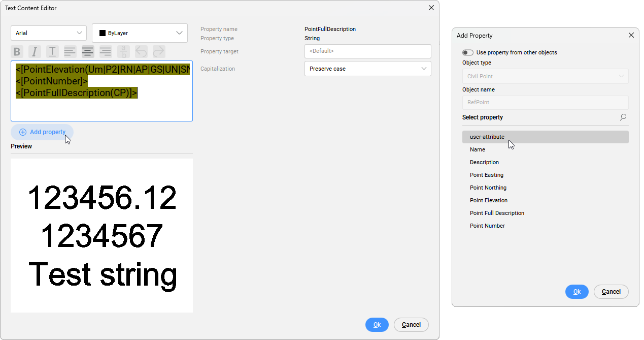Choose Point Full Description property
Screen dimensions: 644x340
click(497, 213)
